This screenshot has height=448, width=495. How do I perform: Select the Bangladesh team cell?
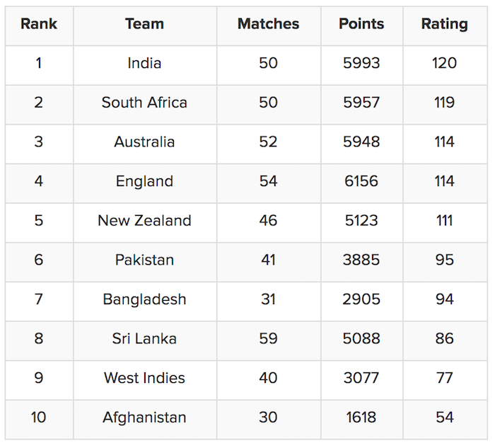tap(144, 299)
